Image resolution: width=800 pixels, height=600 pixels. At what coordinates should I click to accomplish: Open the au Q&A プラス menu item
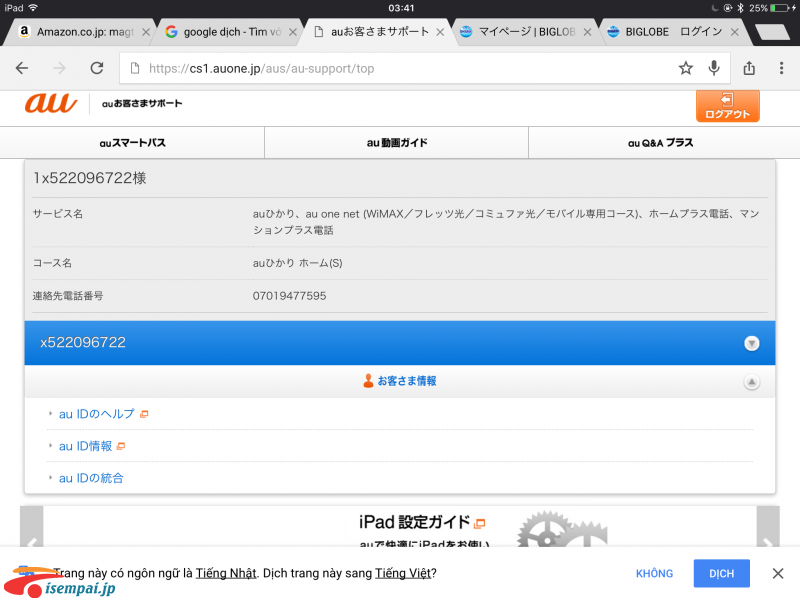660,143
